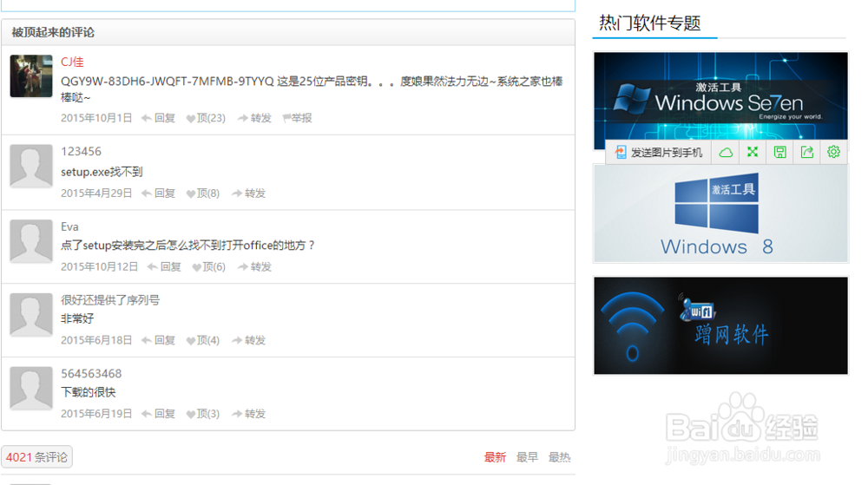Click the comment text 非常好
Screen dimensions: 868x485
(77, 318)
